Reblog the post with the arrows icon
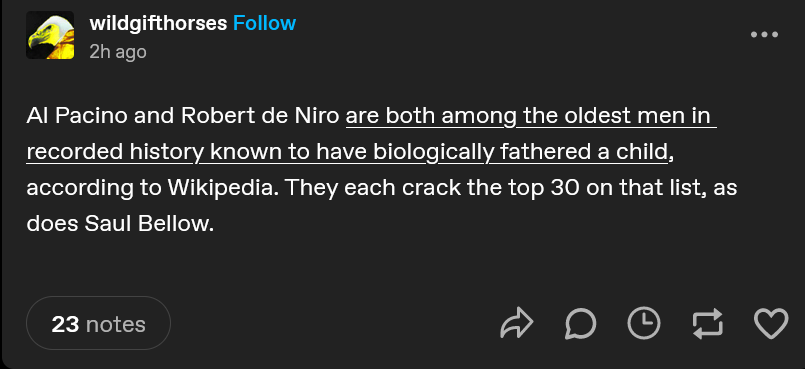The image size is (805, 369). pos(707,324)
